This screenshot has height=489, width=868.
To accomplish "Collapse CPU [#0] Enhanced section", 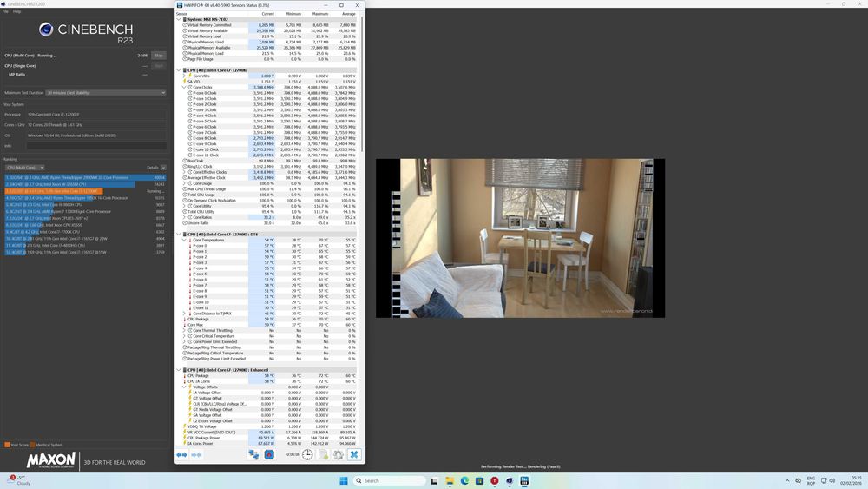I will 179,370.
